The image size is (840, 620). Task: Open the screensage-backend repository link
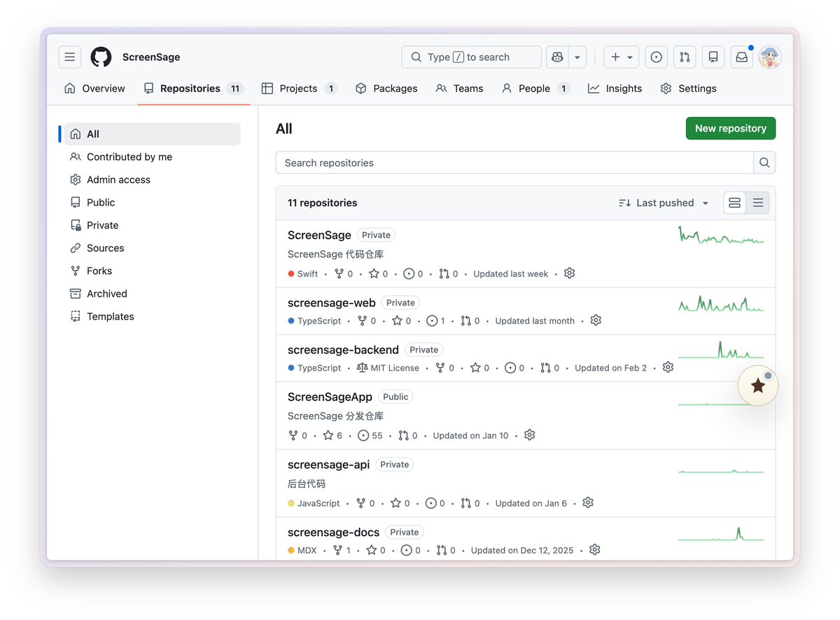tap(343, 350)
